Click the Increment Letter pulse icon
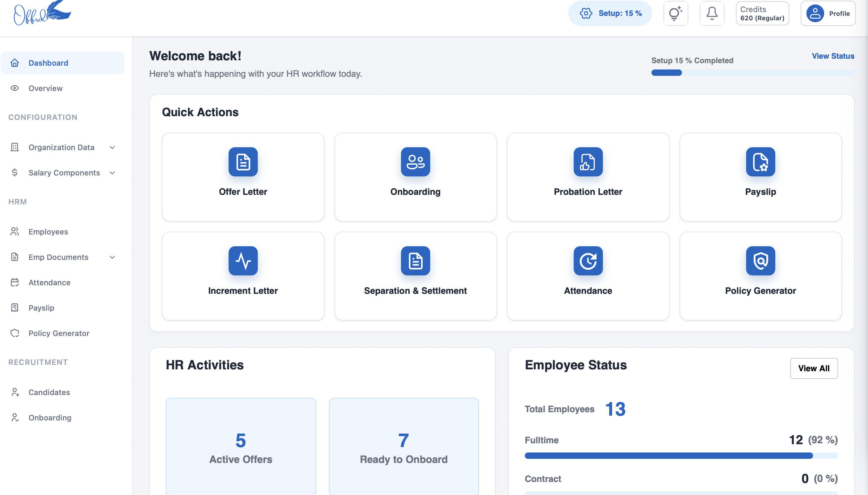 (x=243, y=261)
